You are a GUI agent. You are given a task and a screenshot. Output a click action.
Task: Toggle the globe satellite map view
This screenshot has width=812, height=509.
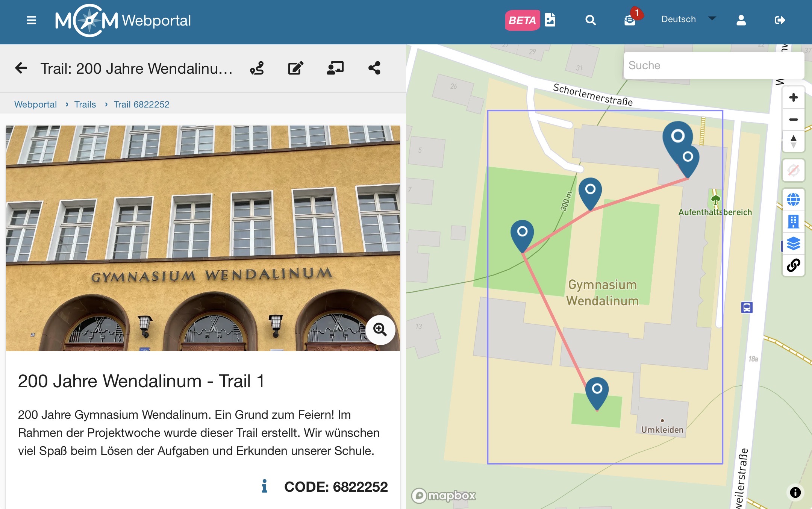pos(793,199)
